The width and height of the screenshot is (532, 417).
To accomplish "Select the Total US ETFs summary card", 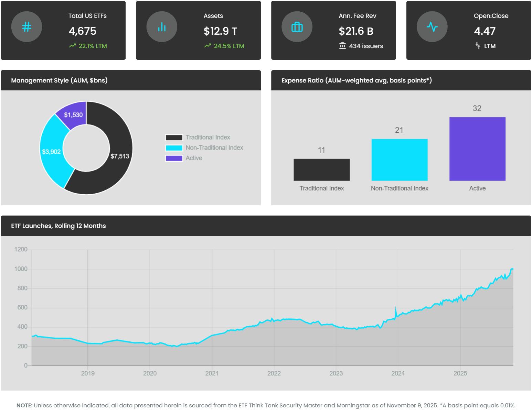I will 64,30.
